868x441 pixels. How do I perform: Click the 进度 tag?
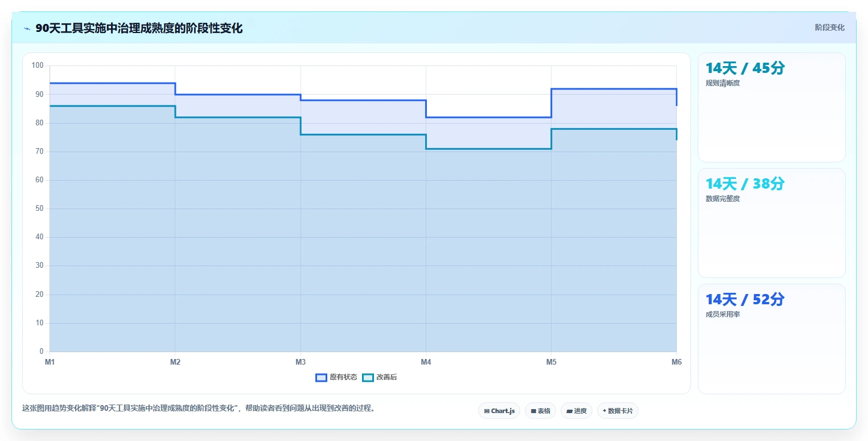point(577,411)
